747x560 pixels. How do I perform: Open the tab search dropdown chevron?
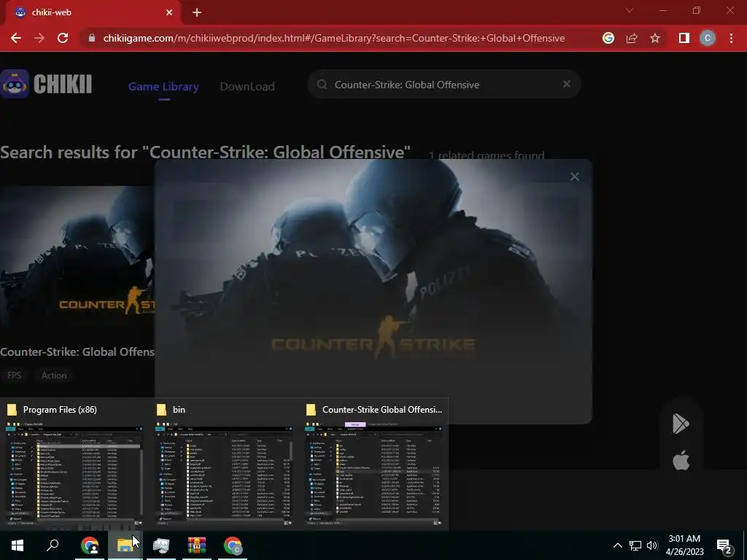[630, 10]
